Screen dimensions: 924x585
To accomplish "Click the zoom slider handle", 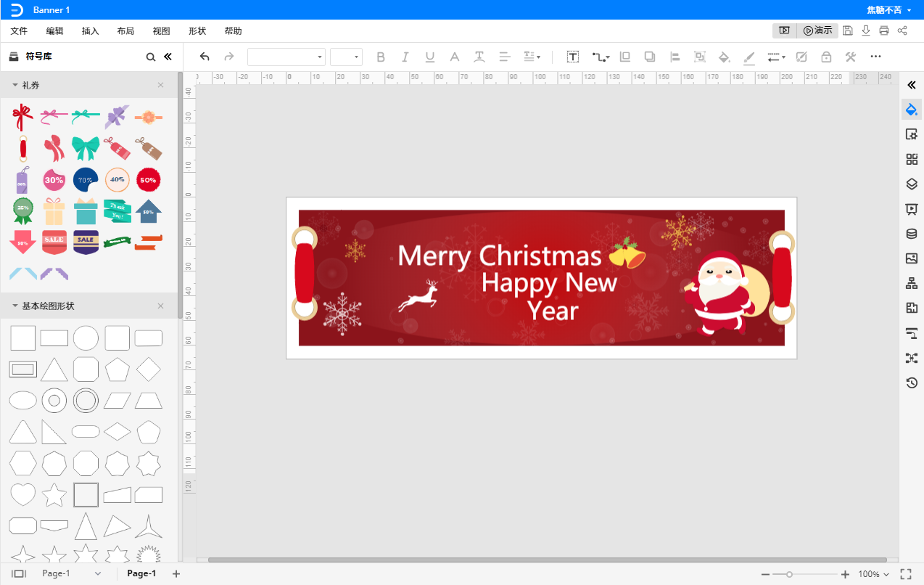I will click(789, 574).
